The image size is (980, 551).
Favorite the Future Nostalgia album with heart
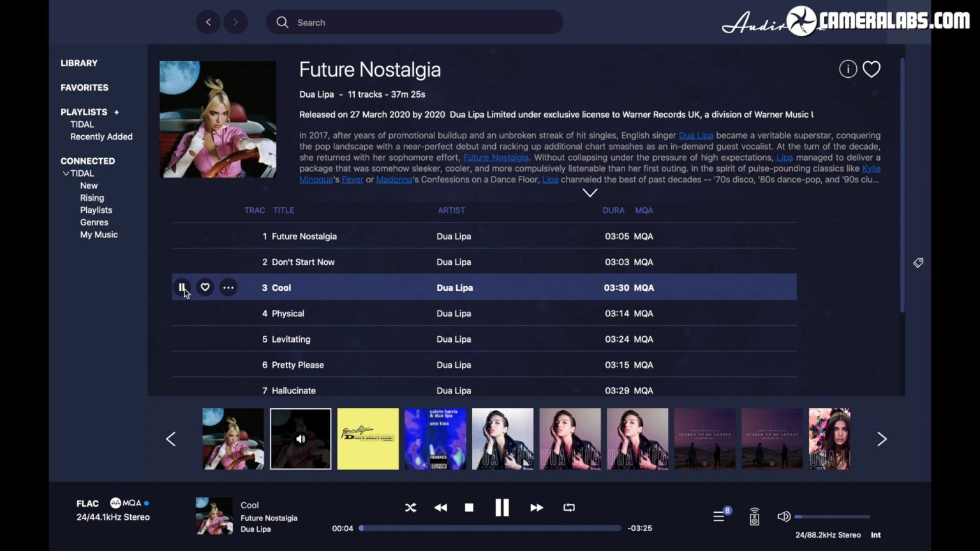(872, 69)
